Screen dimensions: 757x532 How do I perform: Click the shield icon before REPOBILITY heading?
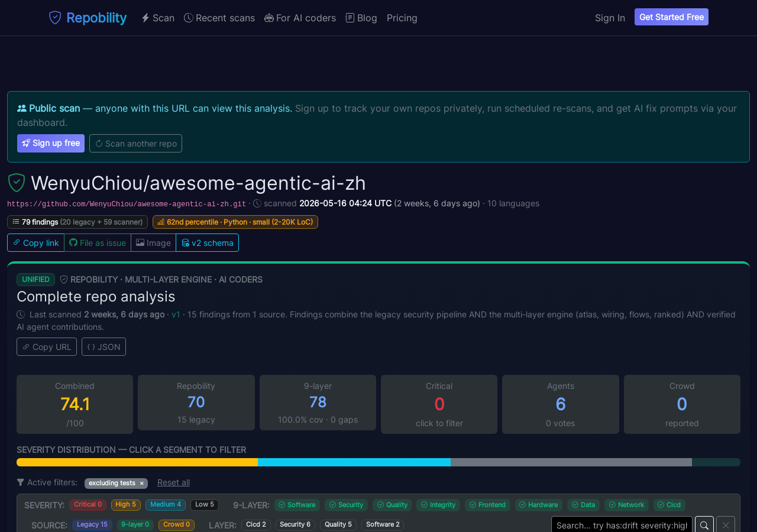[x=64, y=280]
